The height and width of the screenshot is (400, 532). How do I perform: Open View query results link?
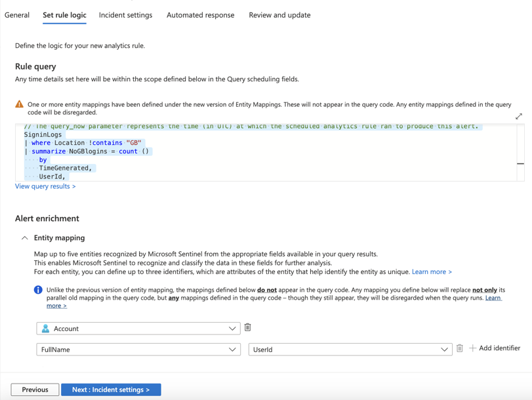click(x=45, y=186)
